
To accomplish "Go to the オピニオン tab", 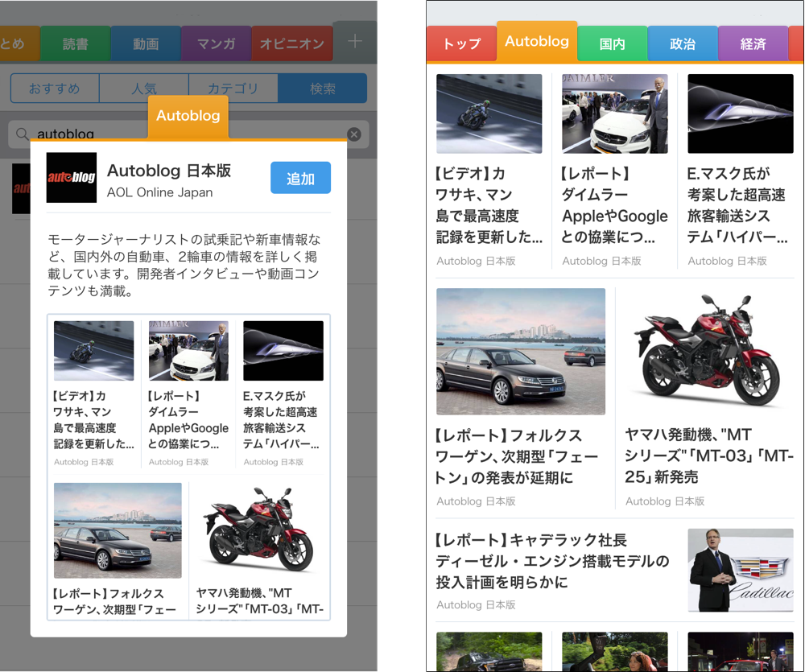I will [x=292, y=43].
